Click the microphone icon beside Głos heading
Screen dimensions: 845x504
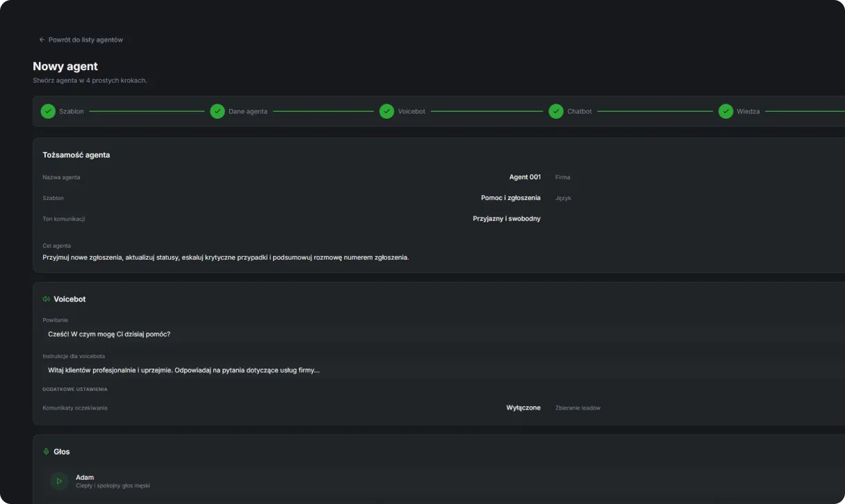pos(46,452)
